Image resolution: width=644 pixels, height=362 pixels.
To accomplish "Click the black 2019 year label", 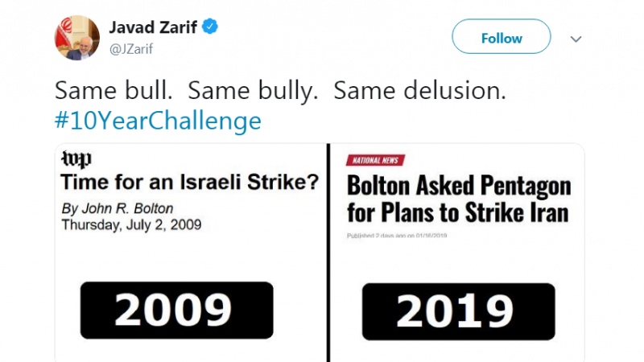I will (458, 311).
